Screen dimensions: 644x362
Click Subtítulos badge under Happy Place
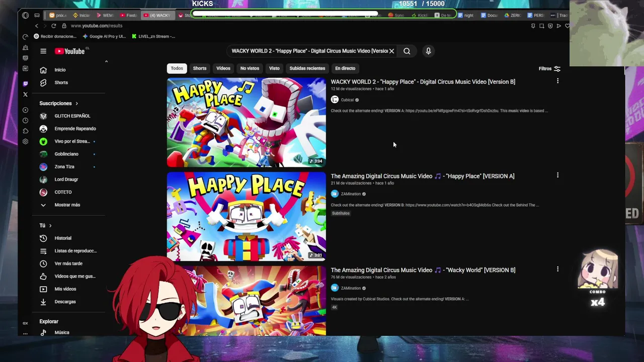tap(341, 213)
